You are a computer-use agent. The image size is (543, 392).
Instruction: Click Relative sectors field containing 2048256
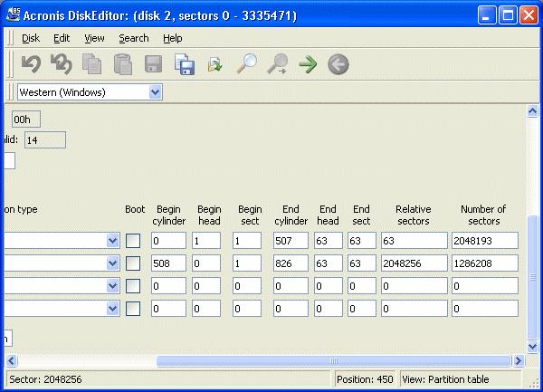[414, 263]
